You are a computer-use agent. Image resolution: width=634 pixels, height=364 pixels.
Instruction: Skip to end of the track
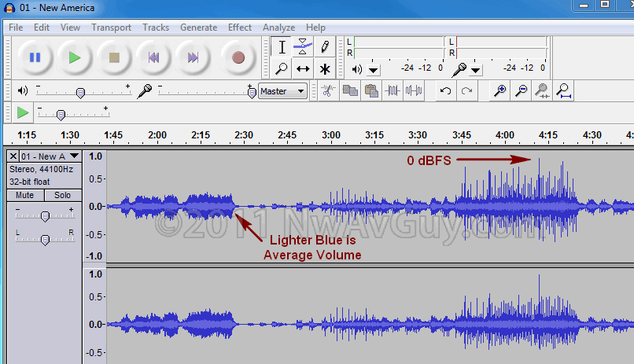193,57
